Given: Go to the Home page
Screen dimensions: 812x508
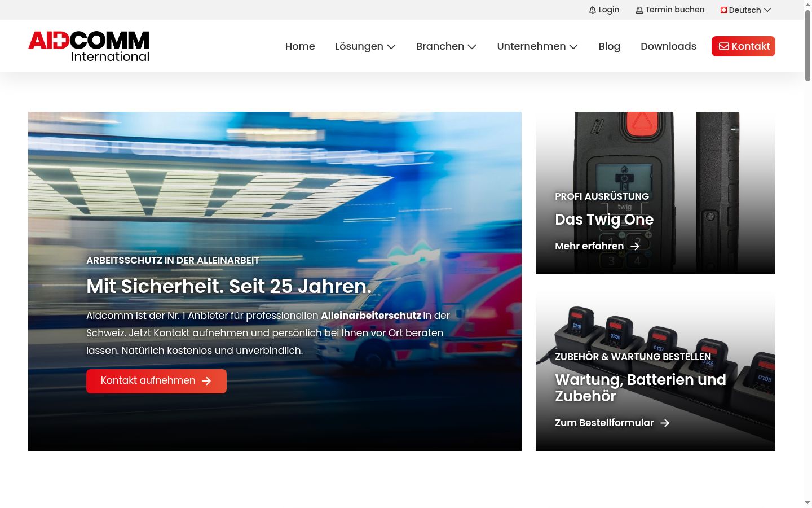Looking at the screenshot, I should 300,46.
